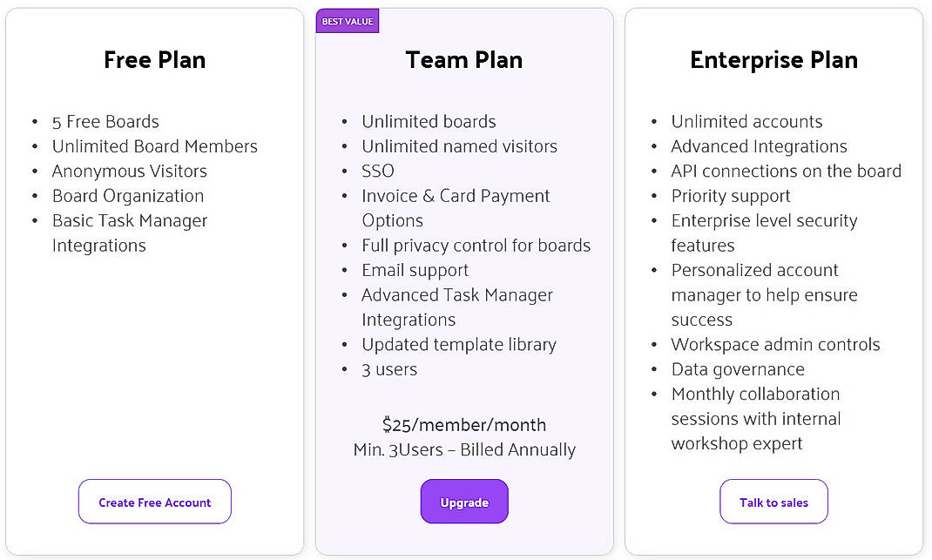Click the Priority support feature
This screenshot has width=932, height=560.
point(731,196)
